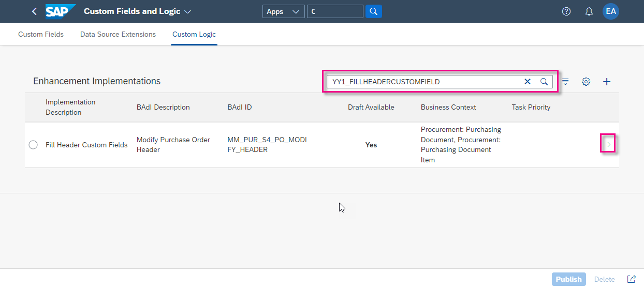Click the Procurement: Purchasing Document business context cell
Screen dimensions: 644x289
point(461,145)
